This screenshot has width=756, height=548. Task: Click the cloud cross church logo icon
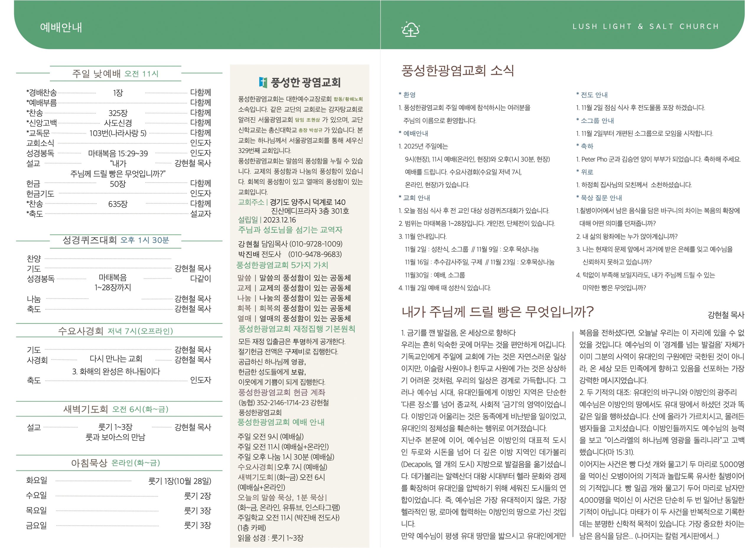pyautogui.click(x=410, y=29)
